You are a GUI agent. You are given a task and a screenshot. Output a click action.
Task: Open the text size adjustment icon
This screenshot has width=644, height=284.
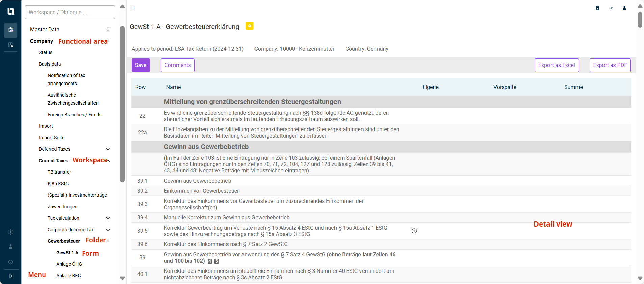click(x=611, y=8)
